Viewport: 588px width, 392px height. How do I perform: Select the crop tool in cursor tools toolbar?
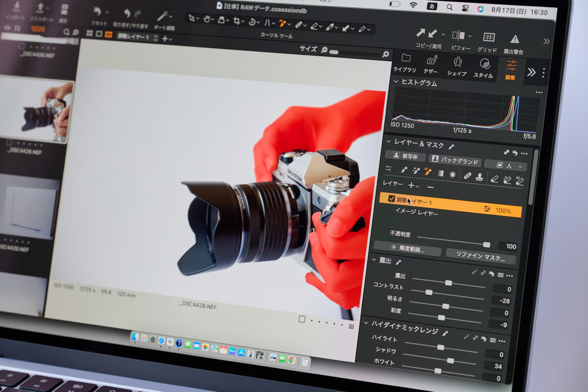[x=237, y=21]
